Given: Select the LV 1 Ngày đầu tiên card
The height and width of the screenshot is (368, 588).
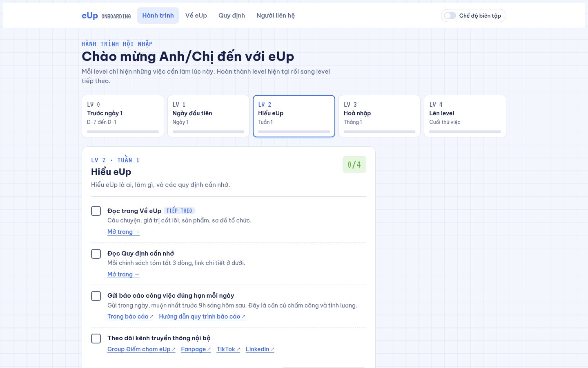Looking at the screenshot, I should click(208, 116).
